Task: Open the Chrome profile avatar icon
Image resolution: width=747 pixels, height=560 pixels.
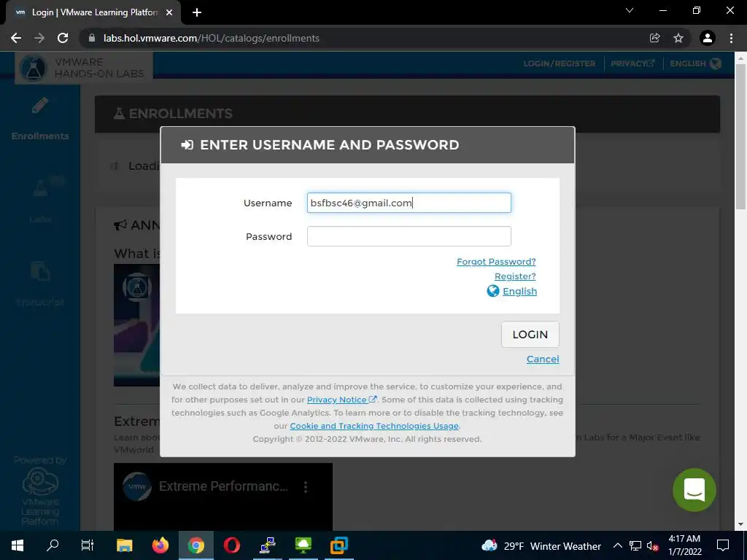Action: [708, 38]
